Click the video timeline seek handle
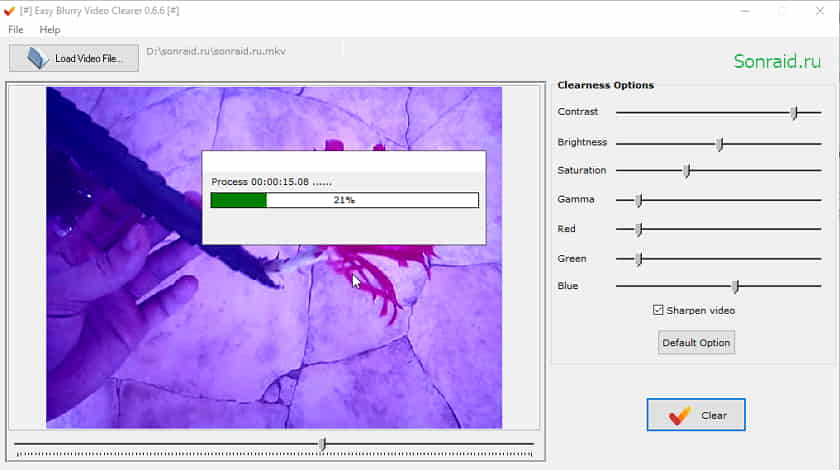 pyautogui.click(x=322, y=444)
